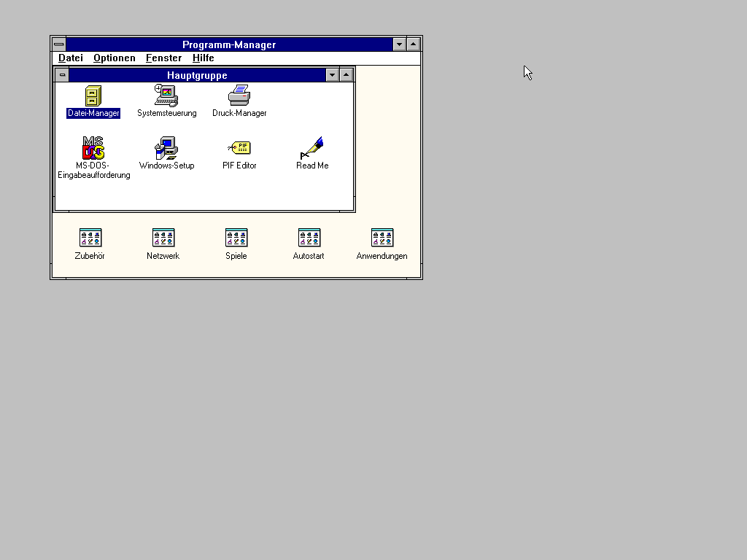This screenshot has height=560, width=747.
Task: Click the Spiele program group icon
Action: [236, 238]
